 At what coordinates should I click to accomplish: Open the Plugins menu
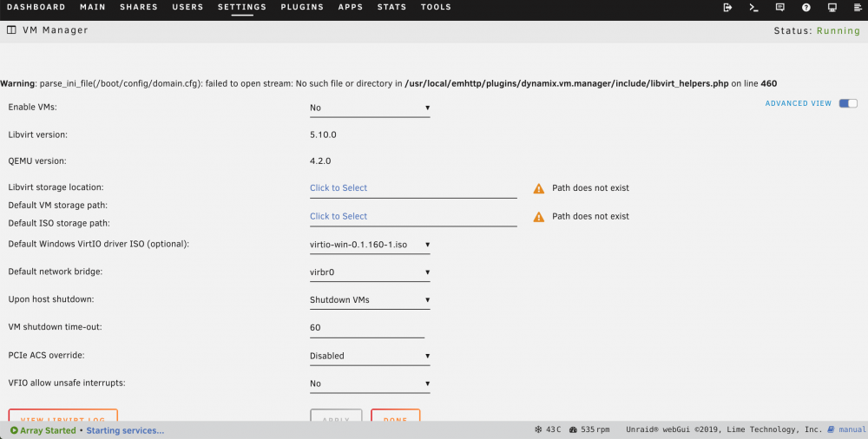302,7
